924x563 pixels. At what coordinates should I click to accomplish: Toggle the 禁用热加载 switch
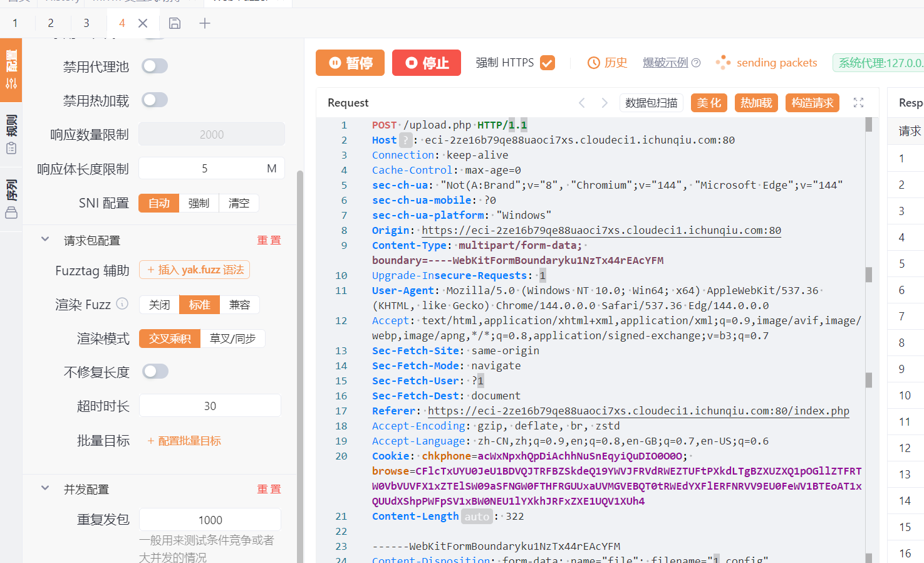tap(155, 100)
